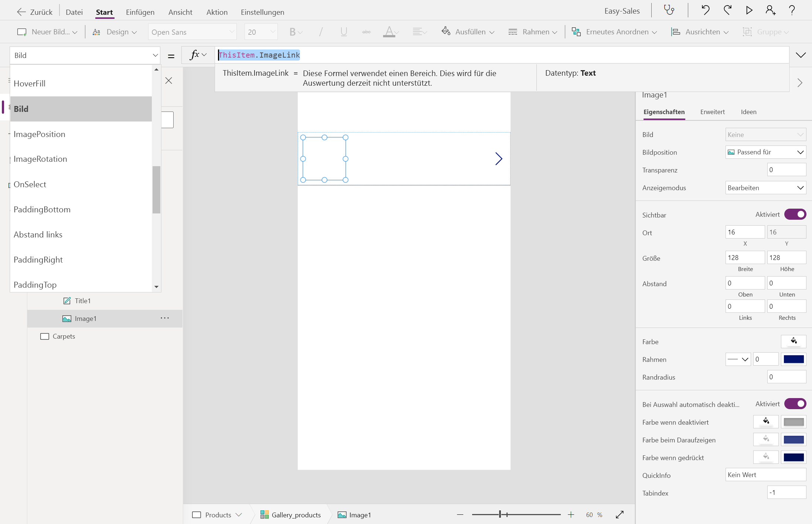Screen dimensions: 812x524
Task: Toggle Bei Auswahl automatisch deaktivieren switch
Action: (795, 404)
